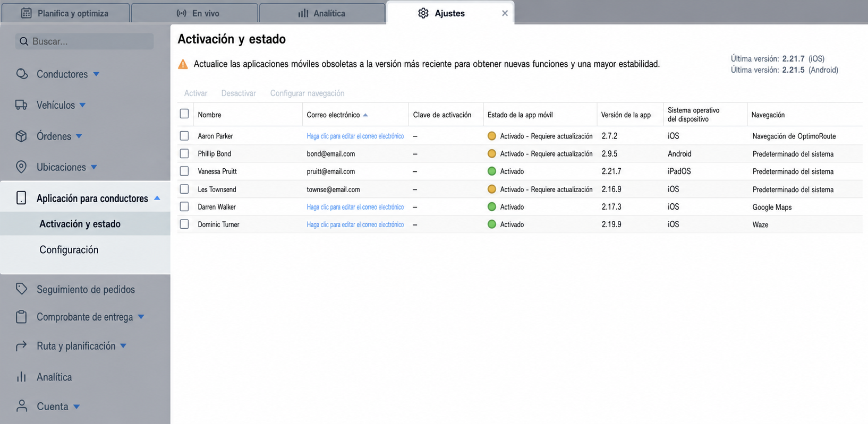
Task: Expand the Vehículos dropdown arrow
Action: (x=82, y=105)
